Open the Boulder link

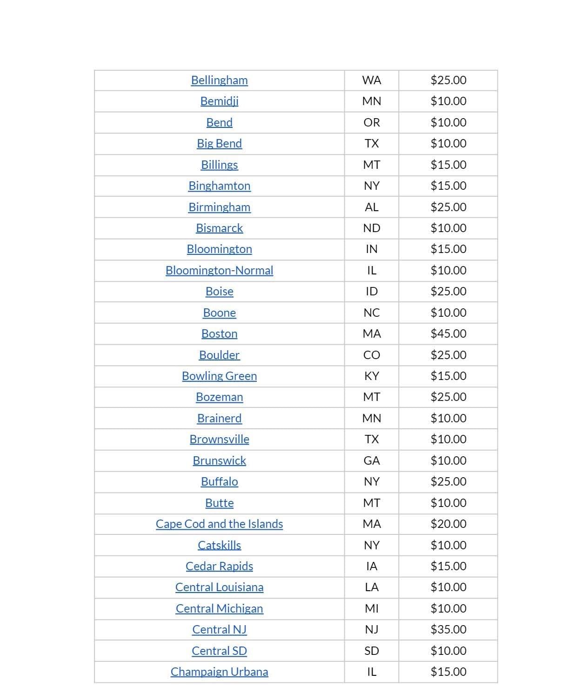coord(219,355)
